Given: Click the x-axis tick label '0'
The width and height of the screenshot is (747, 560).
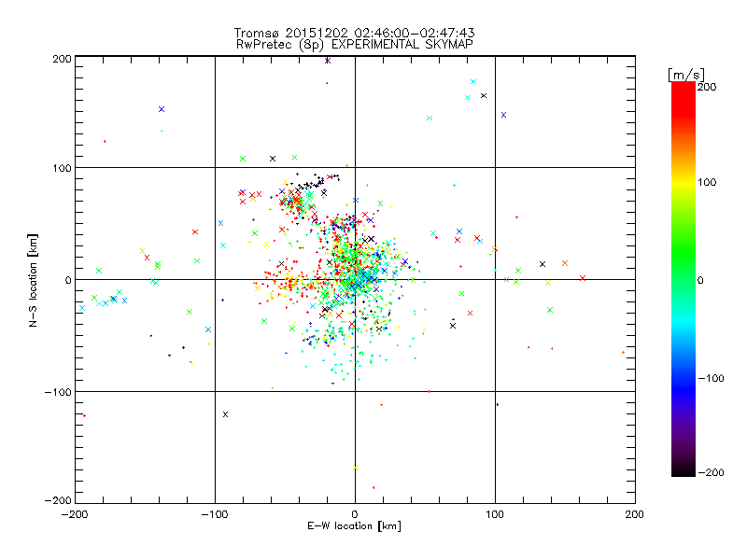Looking at the screenshot, I should (x=355, y=514).
